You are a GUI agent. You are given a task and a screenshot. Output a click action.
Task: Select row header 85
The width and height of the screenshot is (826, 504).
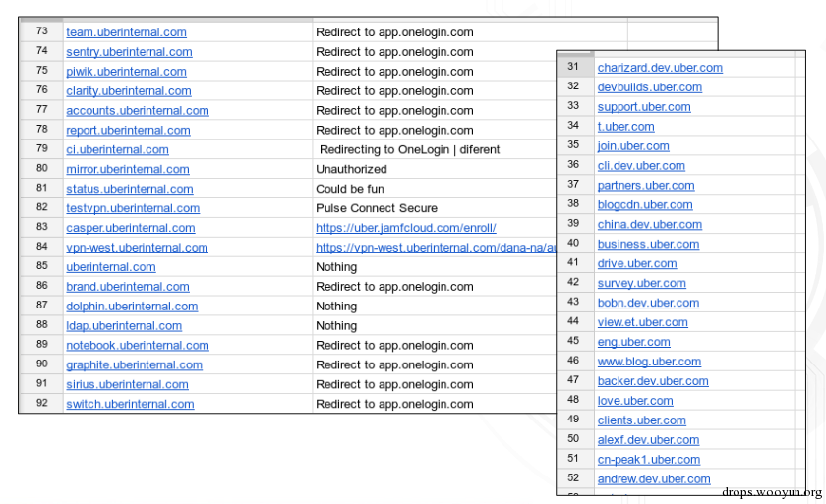click(x=41, y=267)
